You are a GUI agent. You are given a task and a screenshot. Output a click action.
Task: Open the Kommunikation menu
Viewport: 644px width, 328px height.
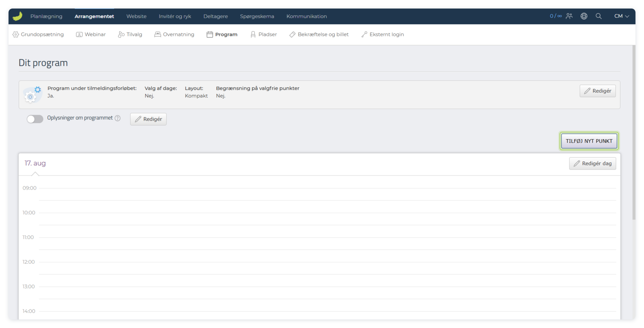pos(307,16)
